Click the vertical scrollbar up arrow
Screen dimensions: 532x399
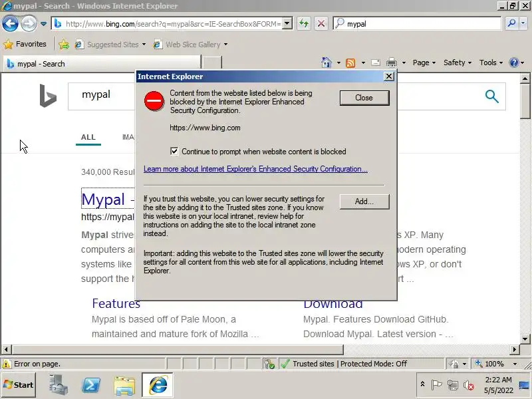click(525, 78)
